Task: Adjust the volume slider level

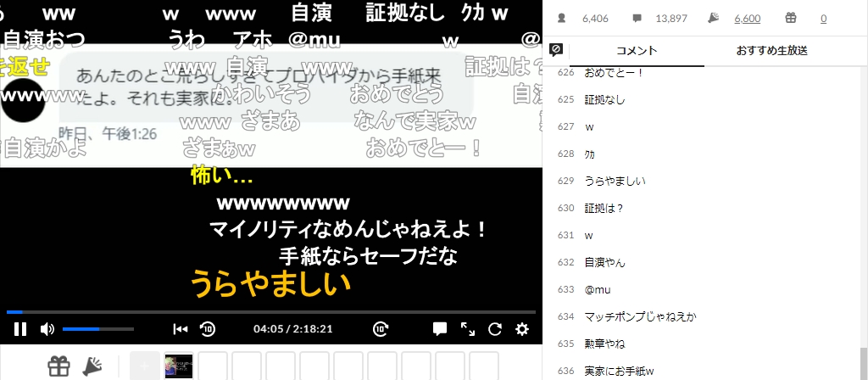Action: tap(97, 329)
